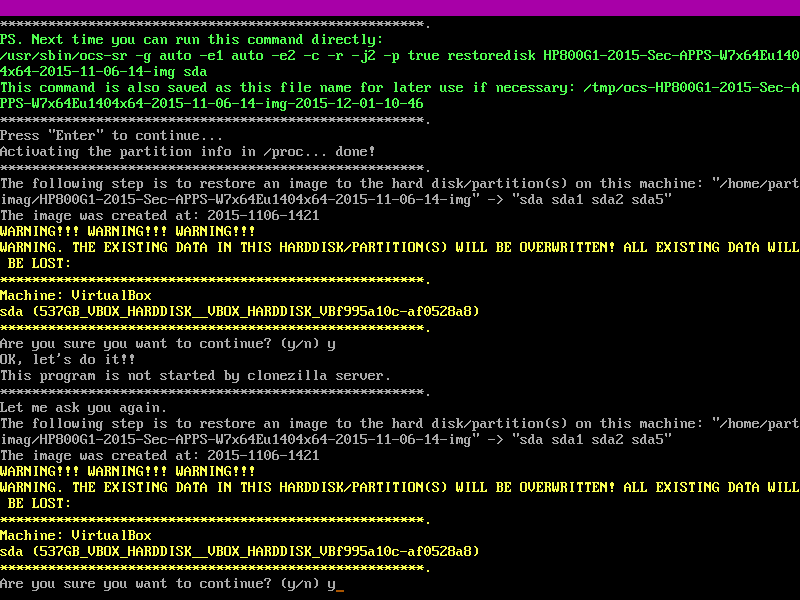Click the "4x64-2015-11-06-14-img sda" green line
The image size is (800, 600).
coord(104,72)
